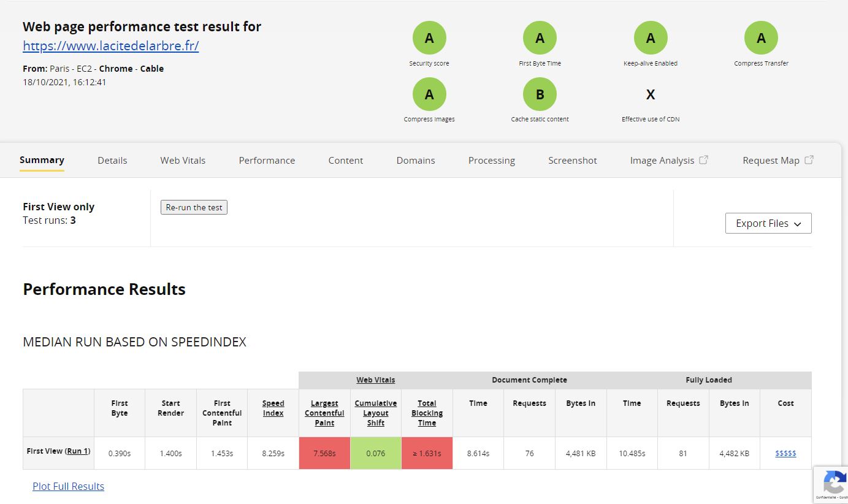The image size is (848, 504).
Task: Click the red ≥ 1.631s blocking time cell
Action: coord(427,453)
